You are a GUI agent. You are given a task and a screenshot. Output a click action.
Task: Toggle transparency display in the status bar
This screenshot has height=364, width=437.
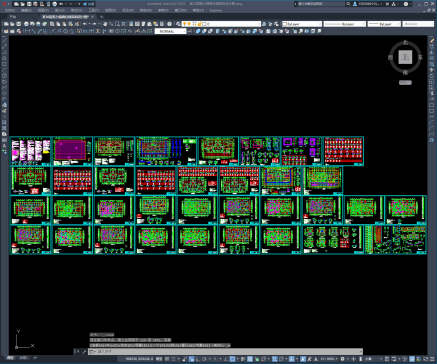click(250, 359)
